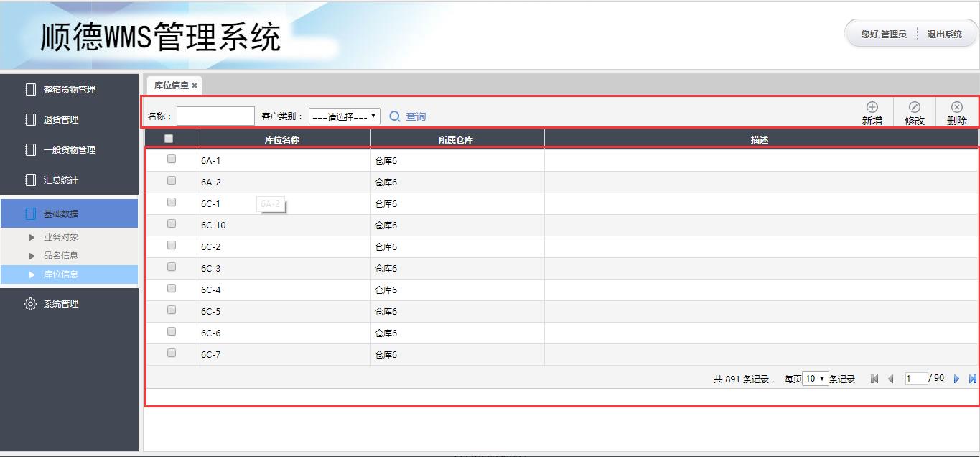Check the box for row 6C-6

(x=172, y=332)
